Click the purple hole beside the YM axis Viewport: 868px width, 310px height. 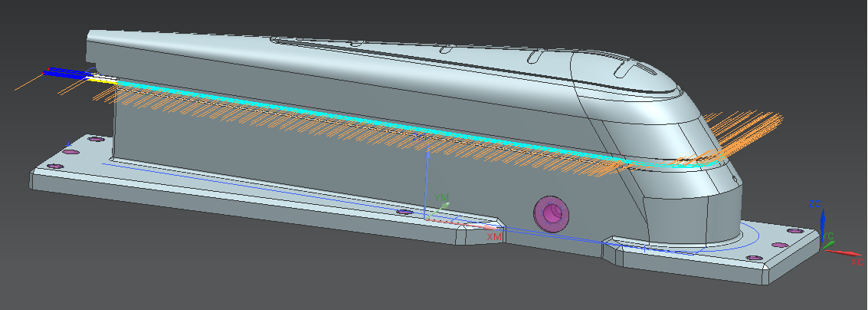coord(404,212)
